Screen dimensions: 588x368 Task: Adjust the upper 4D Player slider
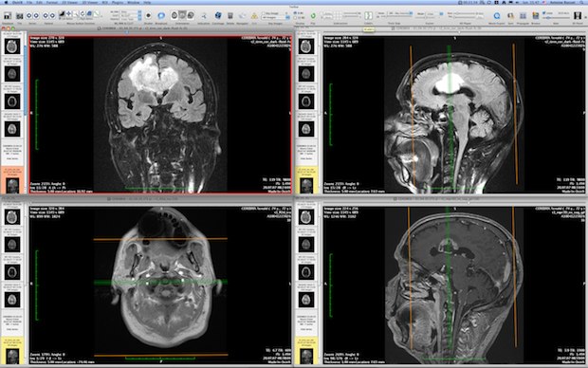click(x=465, y=13)
